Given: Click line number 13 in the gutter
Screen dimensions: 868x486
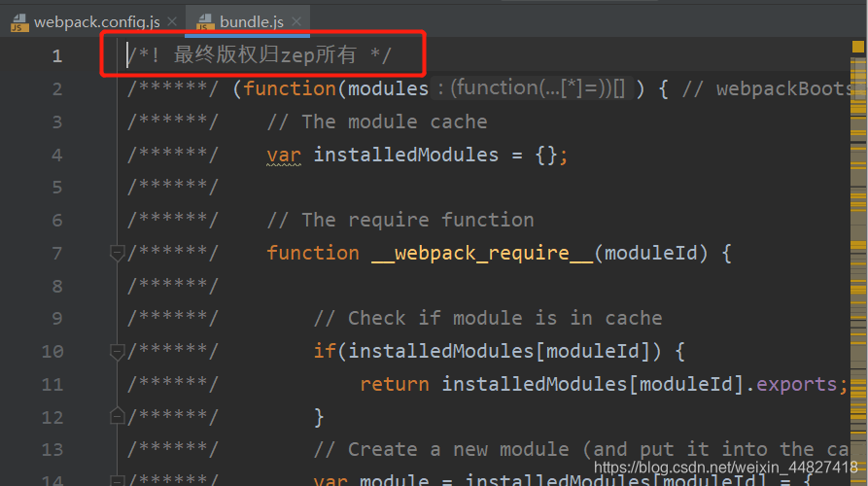Looking at the screenshot, I should (x=52, y=450).
